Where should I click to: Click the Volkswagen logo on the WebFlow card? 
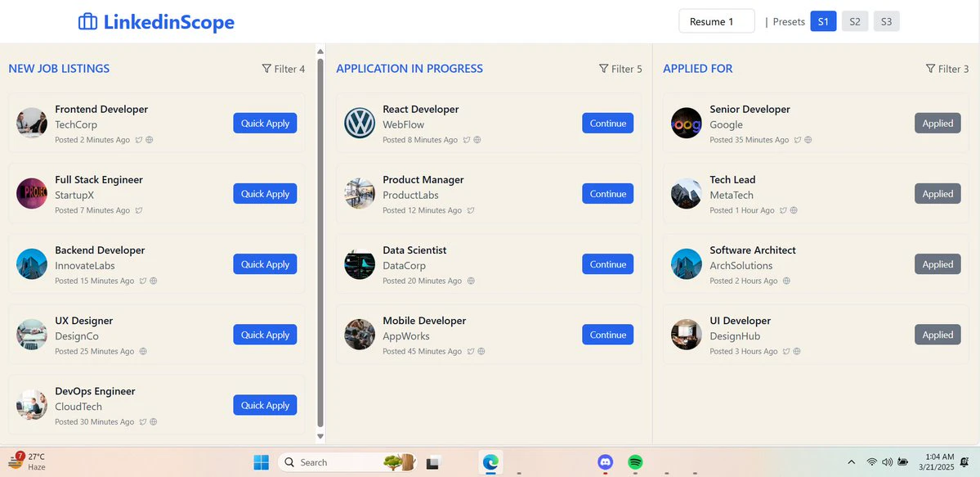tap(360, 123)
